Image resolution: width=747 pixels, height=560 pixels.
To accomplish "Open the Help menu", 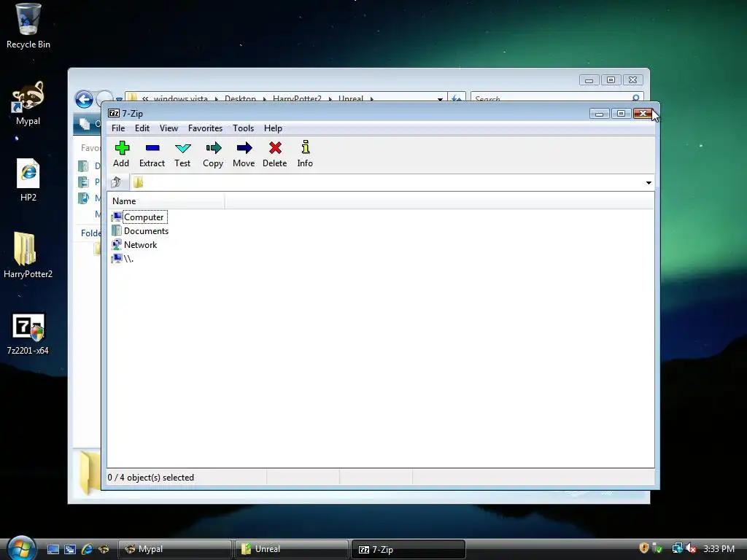I will point(273,128).
